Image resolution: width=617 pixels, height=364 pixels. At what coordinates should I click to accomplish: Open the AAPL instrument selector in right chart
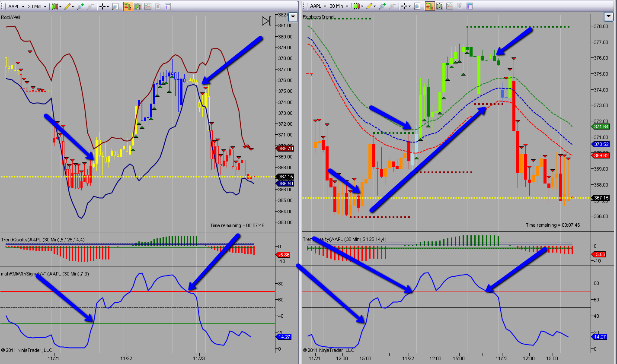tap(318, 6)
